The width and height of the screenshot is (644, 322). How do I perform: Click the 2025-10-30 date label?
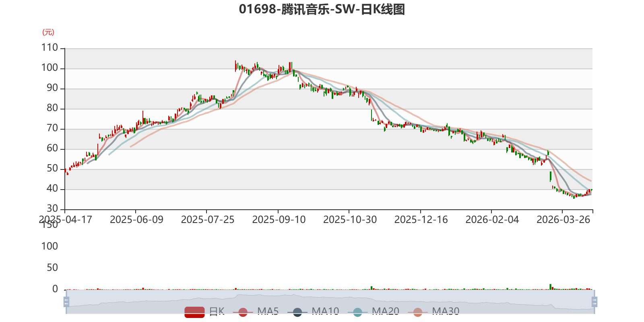tap(350, 219)
